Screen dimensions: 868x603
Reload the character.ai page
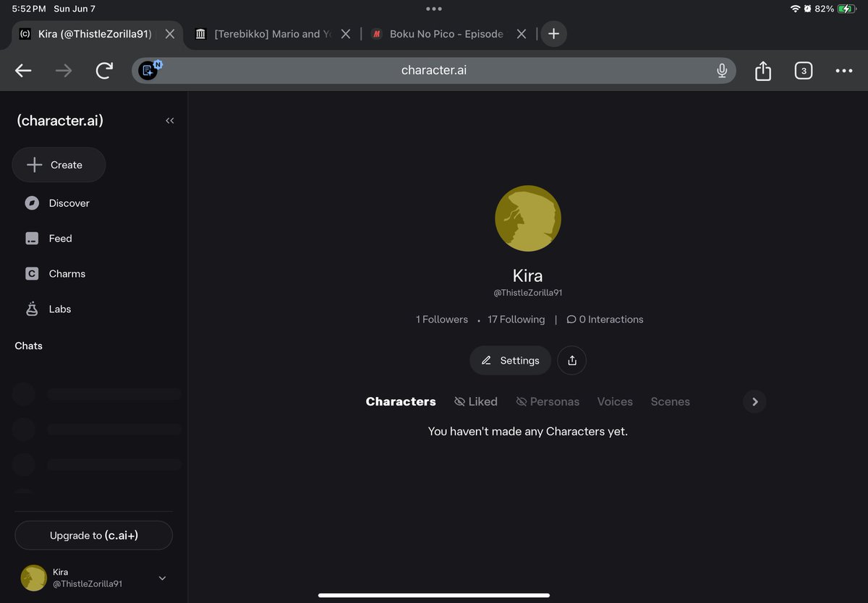click(x=104, y=70)
